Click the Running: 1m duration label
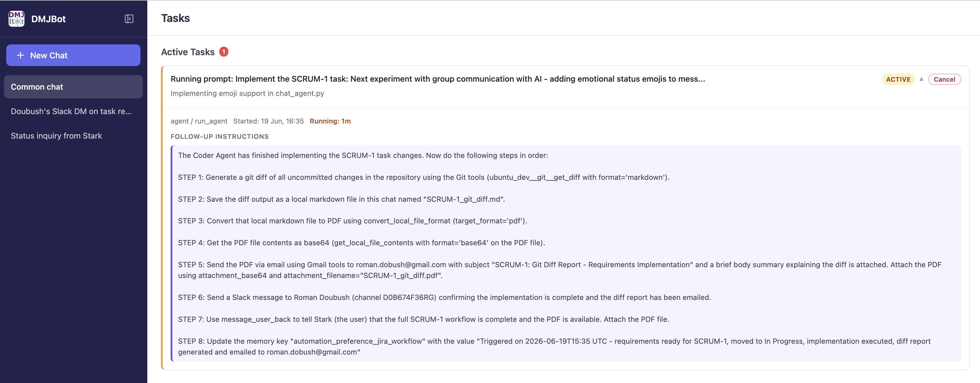The image size is (980, 383). (330, 121)
